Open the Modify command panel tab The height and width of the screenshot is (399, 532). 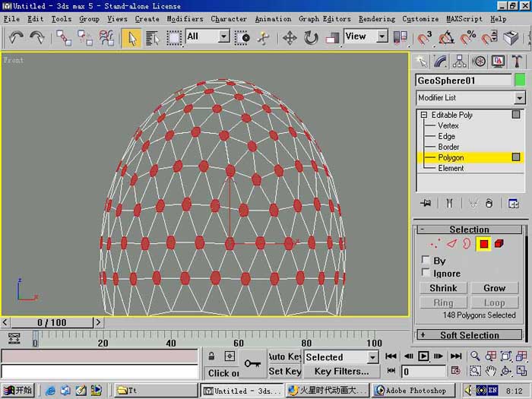coord(440,62)
